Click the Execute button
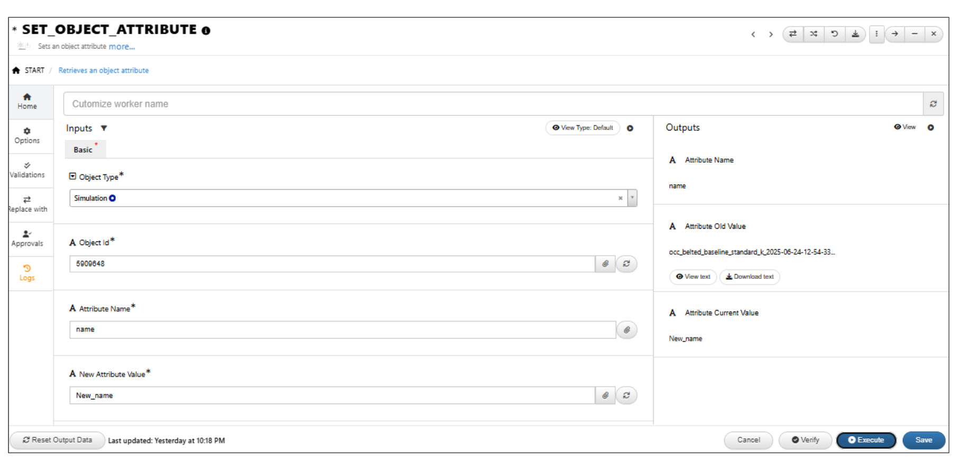 pyautogui.click(x=866, y=440)
